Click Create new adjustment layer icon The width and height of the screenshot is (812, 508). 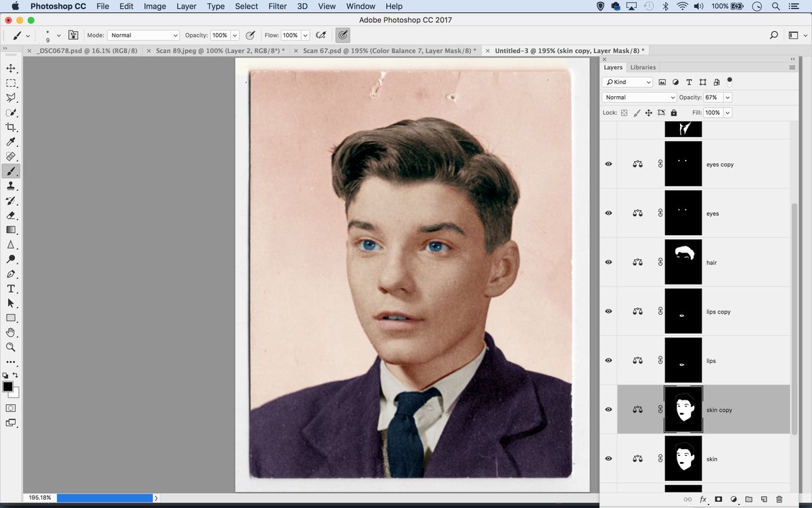(734, 499)
